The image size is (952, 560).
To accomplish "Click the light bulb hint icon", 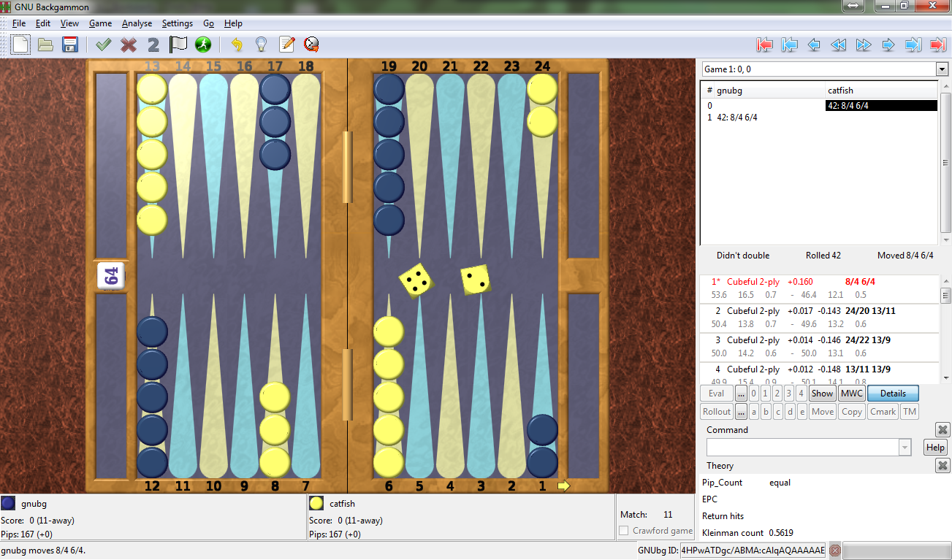I will 261,45.
